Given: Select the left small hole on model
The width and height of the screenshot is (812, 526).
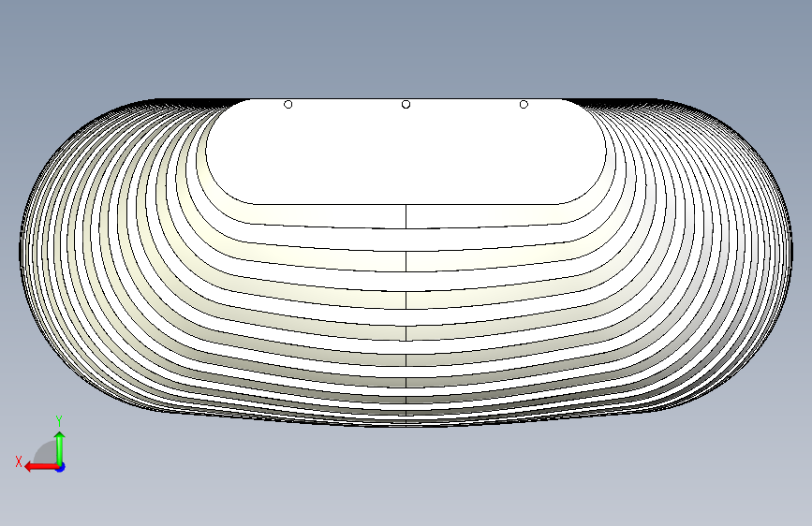Looking at the screenshot, I should tap(288, 105).
